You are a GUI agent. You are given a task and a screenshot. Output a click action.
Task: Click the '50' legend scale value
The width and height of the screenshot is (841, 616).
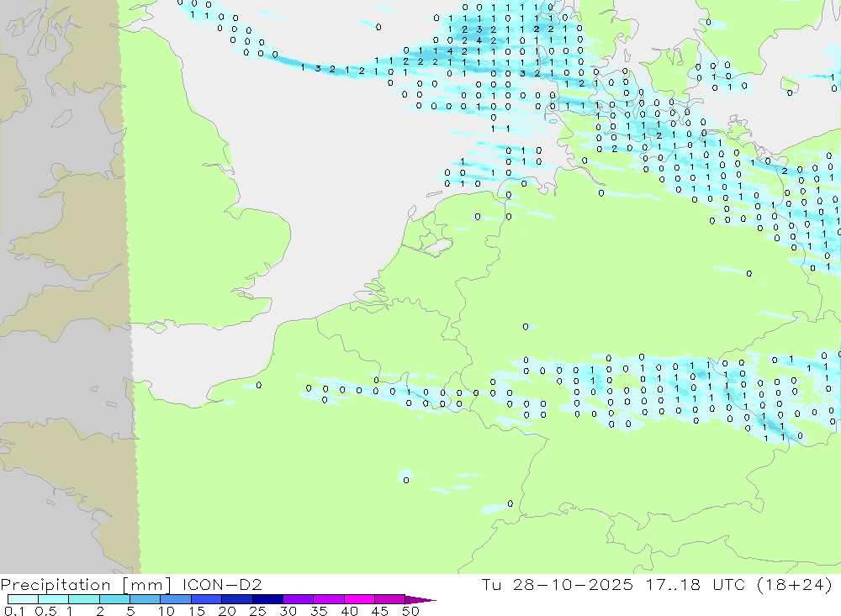(x=410, y=611)
